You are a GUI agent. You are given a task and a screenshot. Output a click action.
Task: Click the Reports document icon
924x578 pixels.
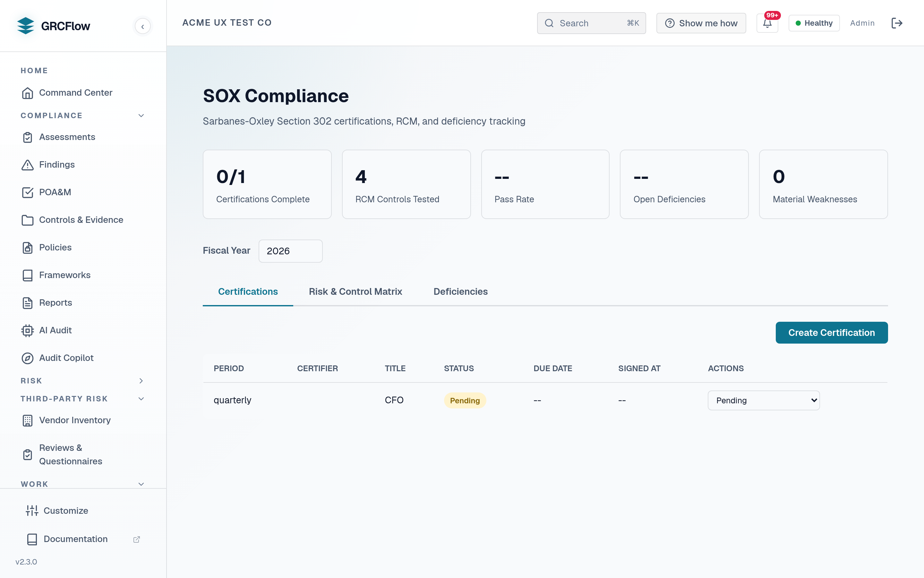point(28,303)
